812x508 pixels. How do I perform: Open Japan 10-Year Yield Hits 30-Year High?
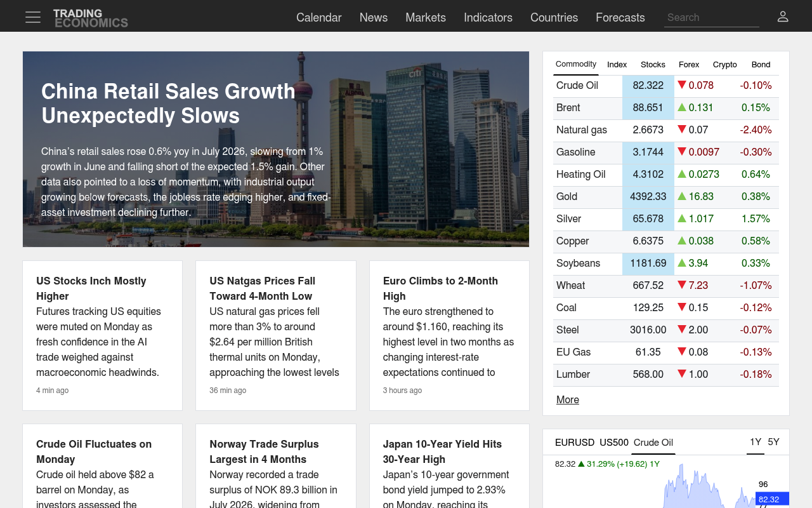442,451
